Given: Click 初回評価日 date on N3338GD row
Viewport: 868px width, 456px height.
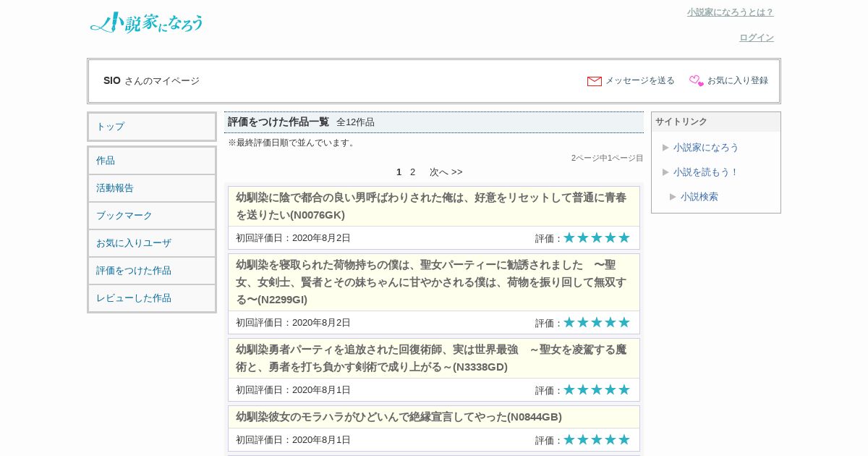Looking at the screenshot, I should (x=293, y=390).
